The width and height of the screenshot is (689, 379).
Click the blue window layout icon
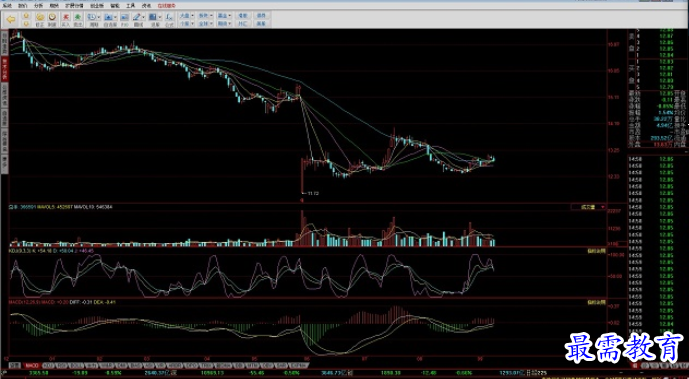[x=152, y=17]
